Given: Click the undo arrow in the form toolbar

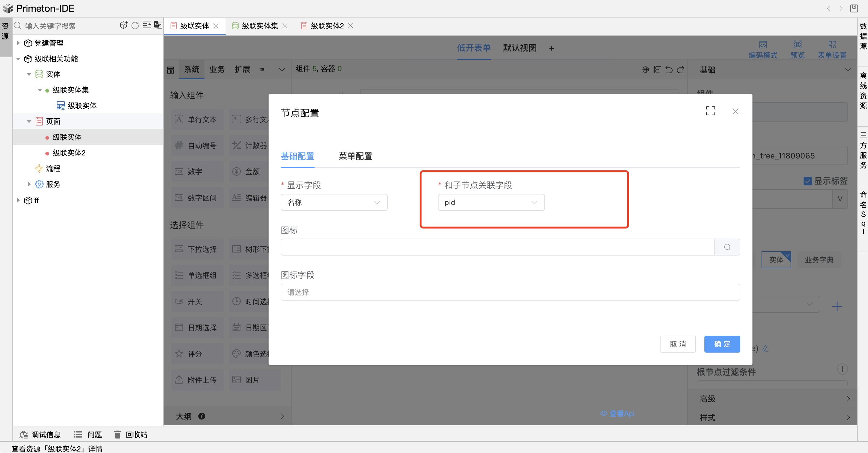Looking at the screenshot, I should point(669,70).
